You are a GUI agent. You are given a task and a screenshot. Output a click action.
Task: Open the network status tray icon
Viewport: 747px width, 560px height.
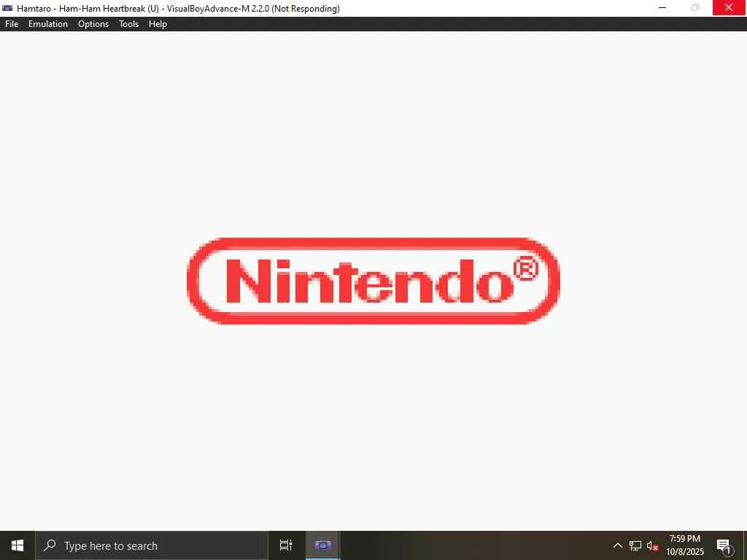pyautogui.click(x=635, y=545)
